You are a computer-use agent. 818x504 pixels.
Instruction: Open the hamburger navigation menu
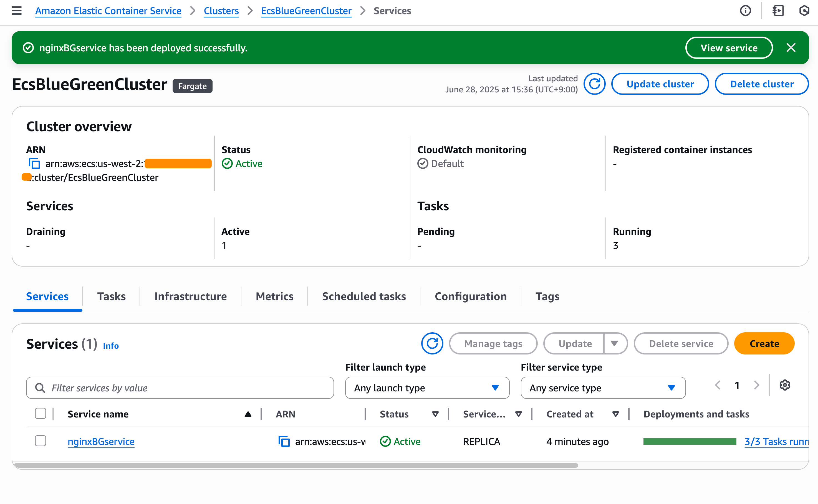click(16, 11)
